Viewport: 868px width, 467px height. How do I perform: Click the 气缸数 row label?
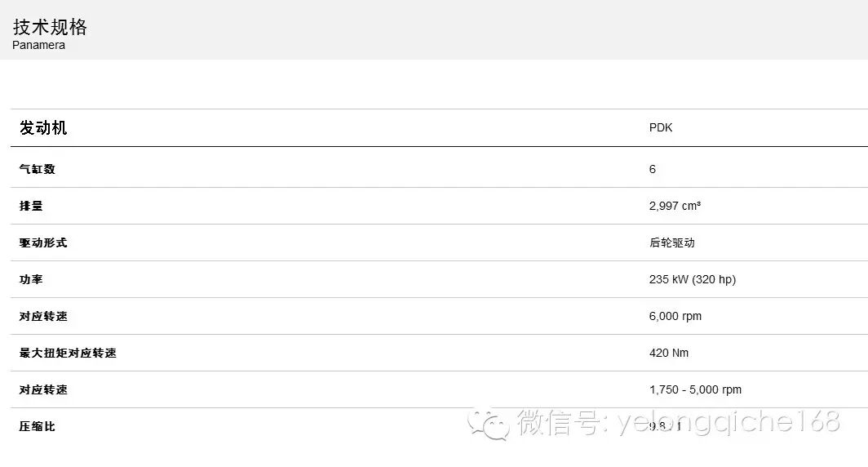tap(37, 169)
